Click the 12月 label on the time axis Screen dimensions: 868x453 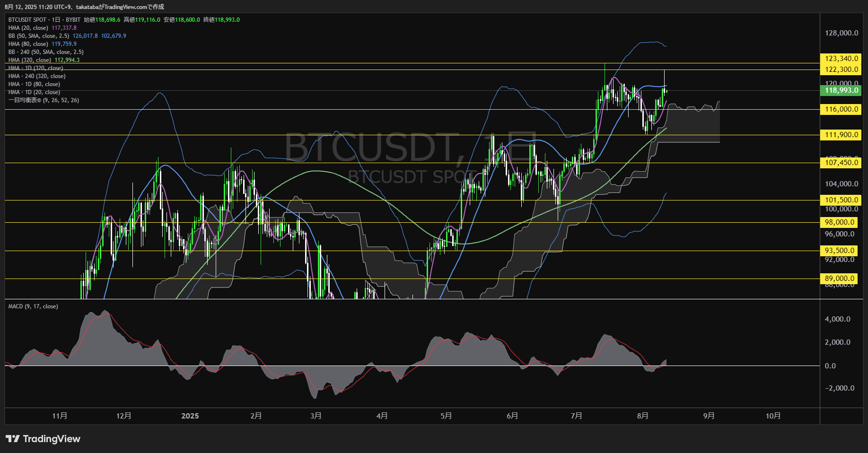pos(123,416)
